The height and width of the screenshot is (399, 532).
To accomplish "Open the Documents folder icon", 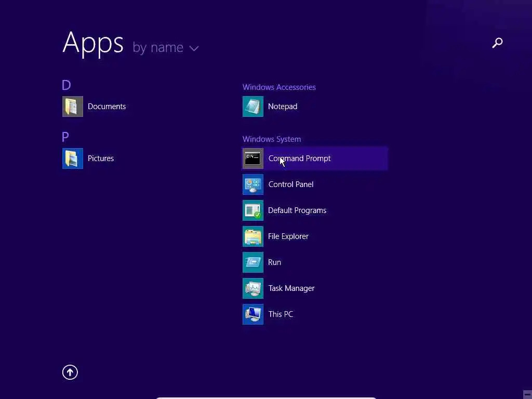I will (73, 107).
